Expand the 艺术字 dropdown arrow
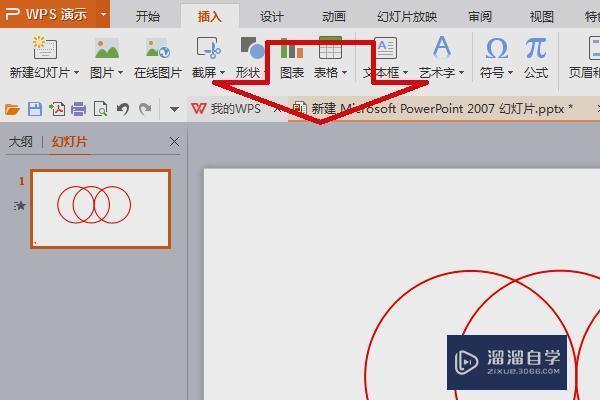This screenshot has height=400, width=600. (x=461, y=72)
